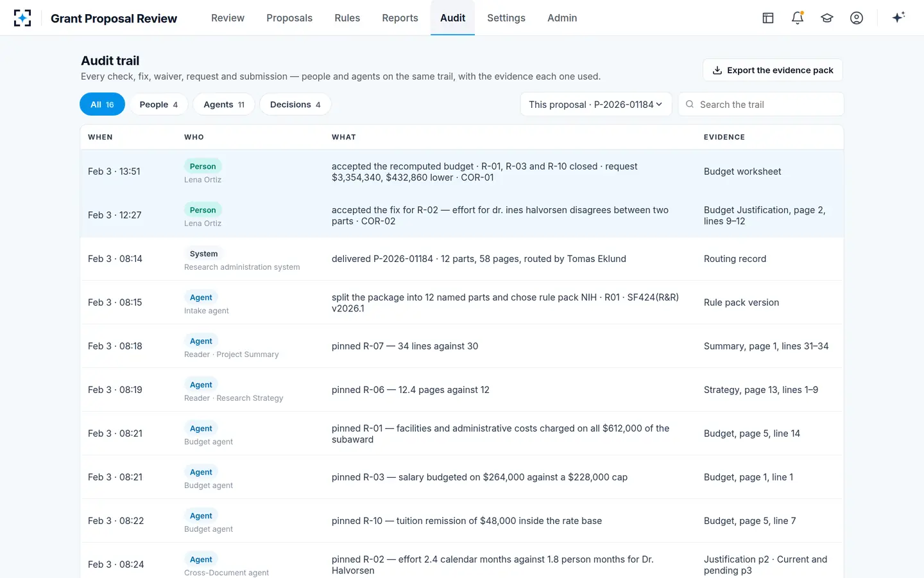Expand the This proposal P-2026-01184 dropdown
The height and width of the screenshot is (578, 924).
tap(595, 104)
